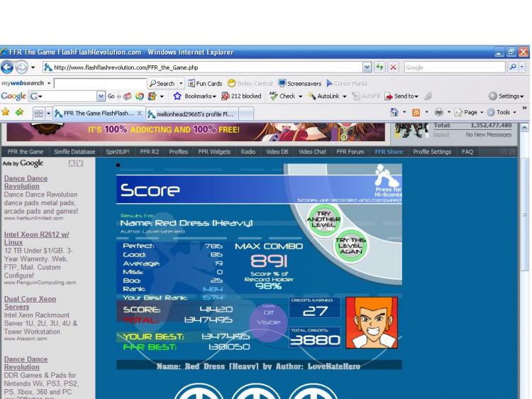Stop page loading with red X icon
532x399 pixels.
(394, 67)
